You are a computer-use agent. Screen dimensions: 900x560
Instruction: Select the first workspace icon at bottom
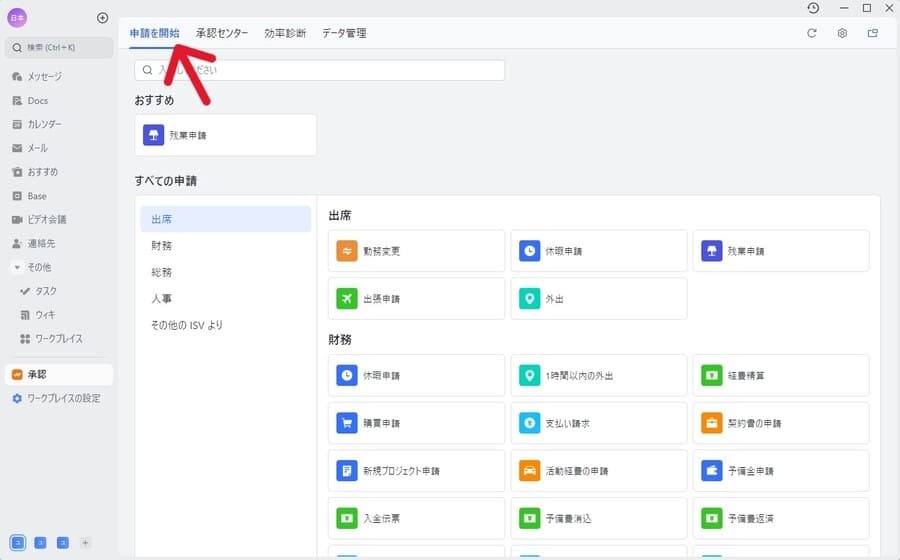coord(18,542)
